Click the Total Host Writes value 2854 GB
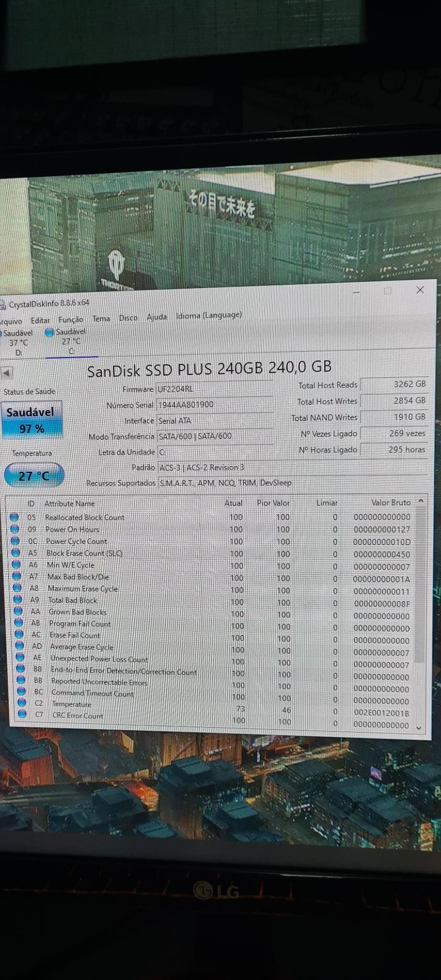The height and width of the screenshot is (980, 441). click(x=394, y=401)
